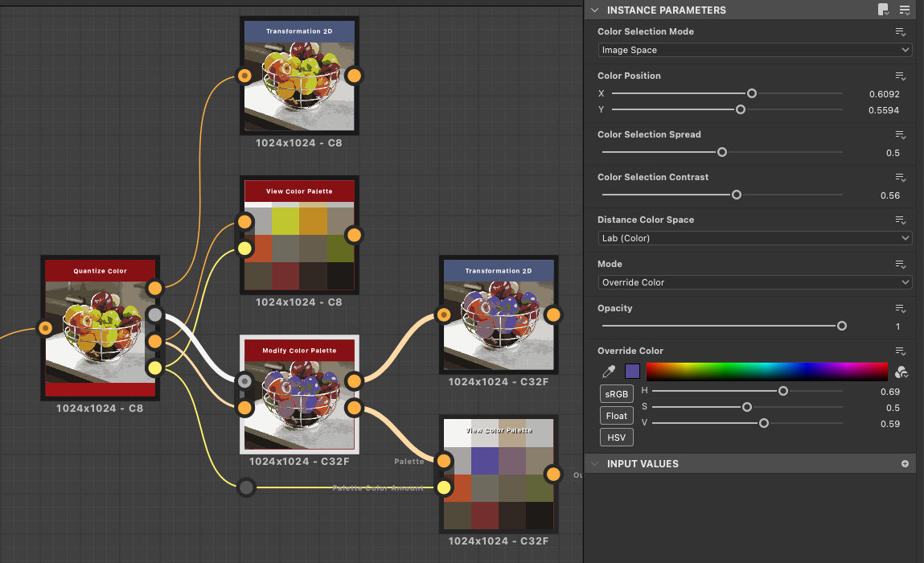Click the Hue slider handle
The height and width of the screenshot is (563, 924).
pyautogui.click(x=783, y=391)
